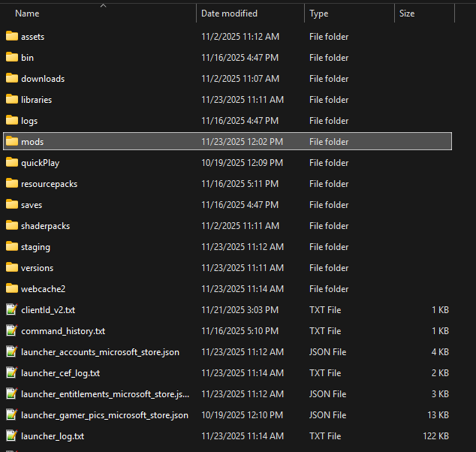476x452 pixels.
Task: Click the date 11/21/2025 3:03 PM
Action: 240,309
